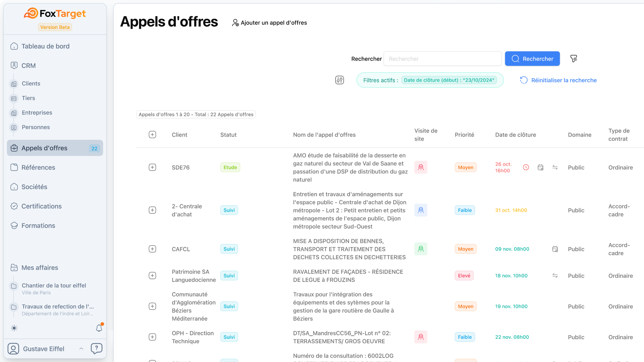Viewport: 644px width, 362px height.
Task: Click the Tiers card icon
Action: coord(14,98)
